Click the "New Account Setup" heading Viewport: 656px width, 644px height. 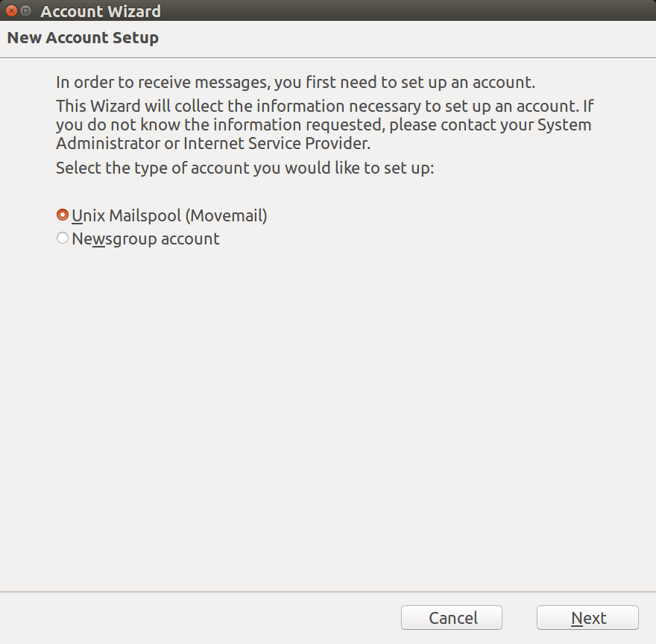click(83, 37)
